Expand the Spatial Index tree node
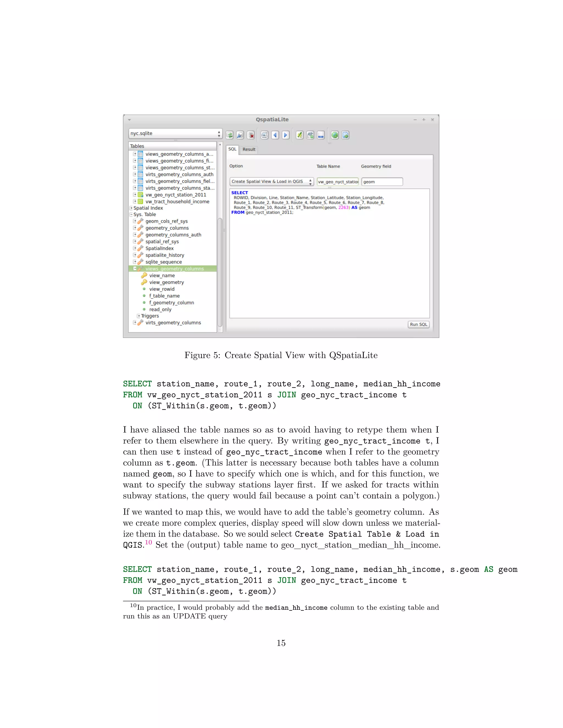This screenshot has height=728, width=563. click(131, 208)
